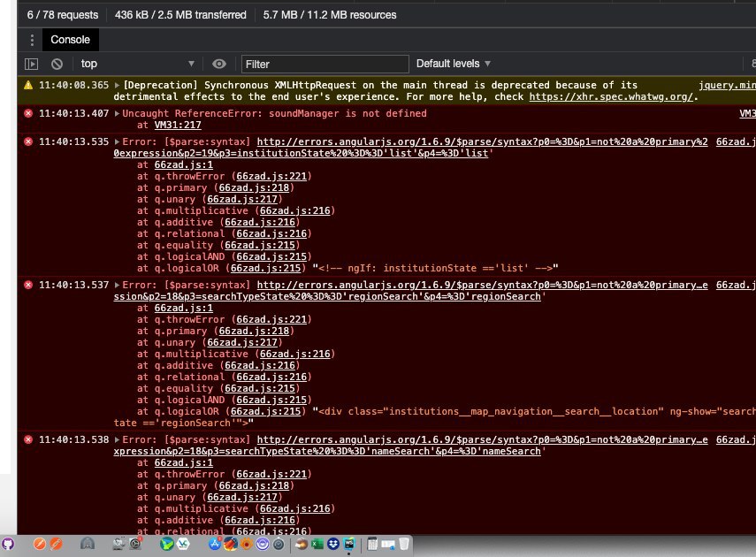Open Excel from the dock
This screenshot has height=557, width=756.
[317, 544]
